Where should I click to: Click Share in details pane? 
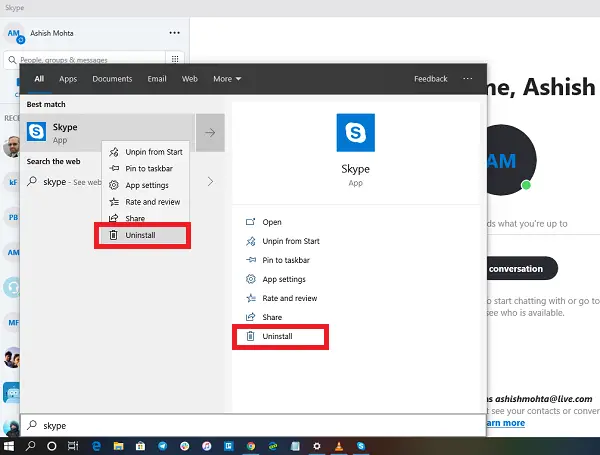pyautogui.click(x=272, y=317)
